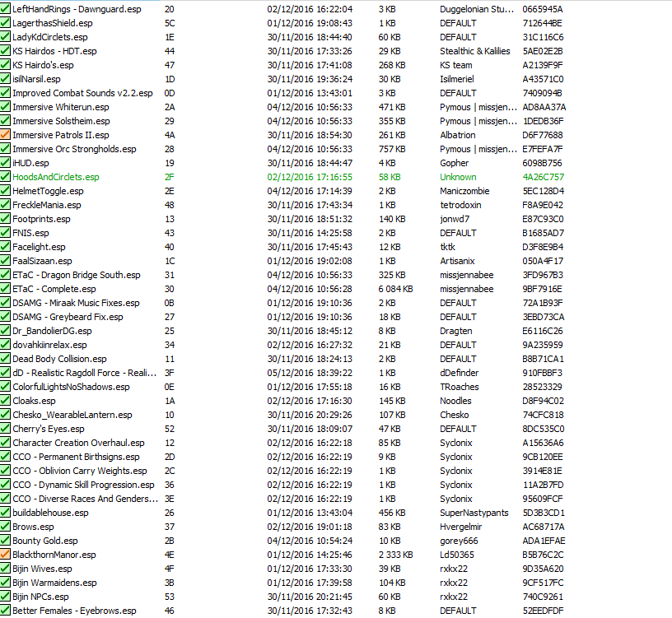
Task: Select Dead Body Collision.esp plugin name
Action: [59, 359]
